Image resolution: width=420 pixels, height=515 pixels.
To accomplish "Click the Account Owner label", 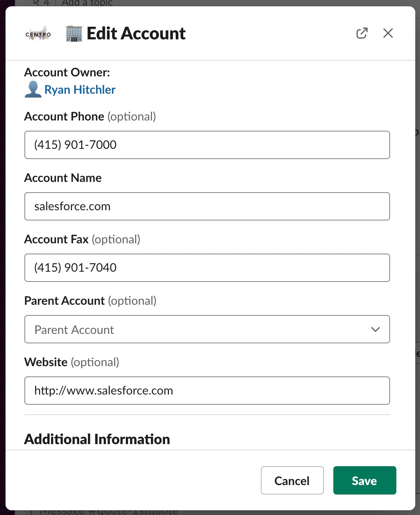I will [x=67, y=72].
